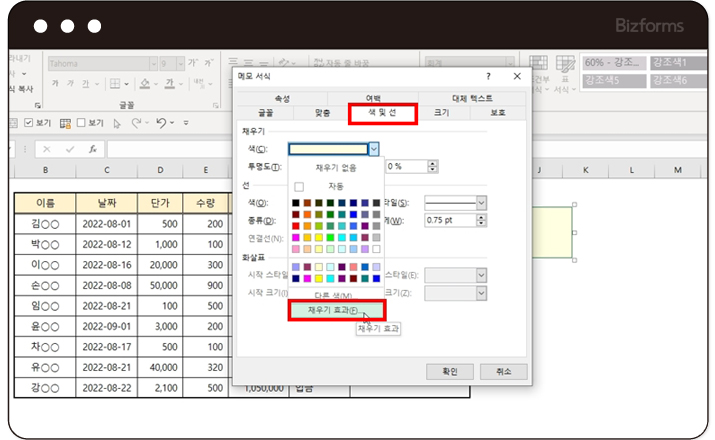The height and width of the screenshot is (440, 715).
Task: Click the line weight 0.75 pt field
Action: 448,220
